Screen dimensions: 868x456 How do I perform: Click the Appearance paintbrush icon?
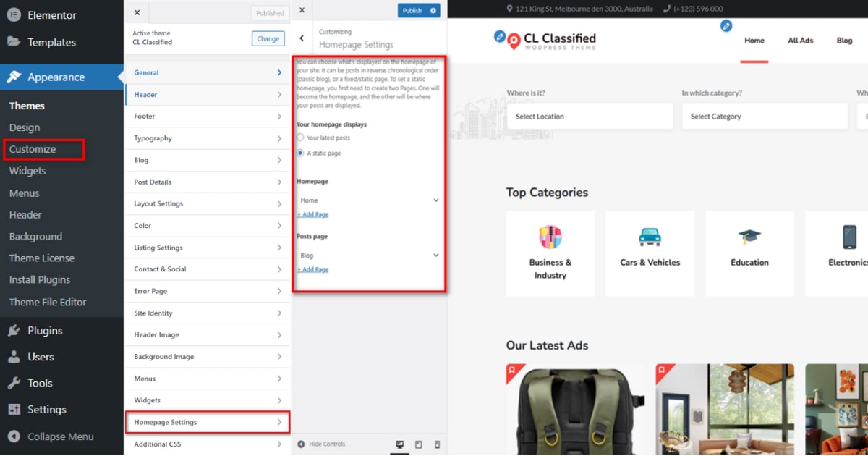tap(14, 77)
